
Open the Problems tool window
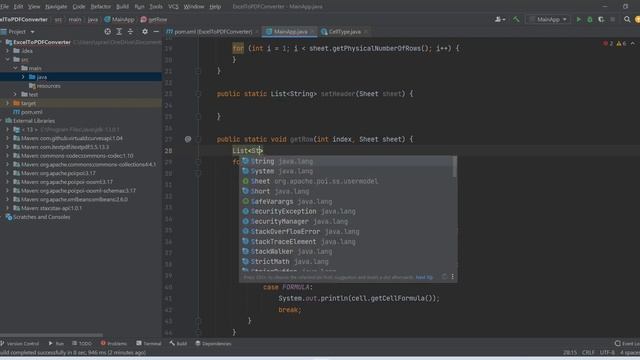tap(113, 344)
